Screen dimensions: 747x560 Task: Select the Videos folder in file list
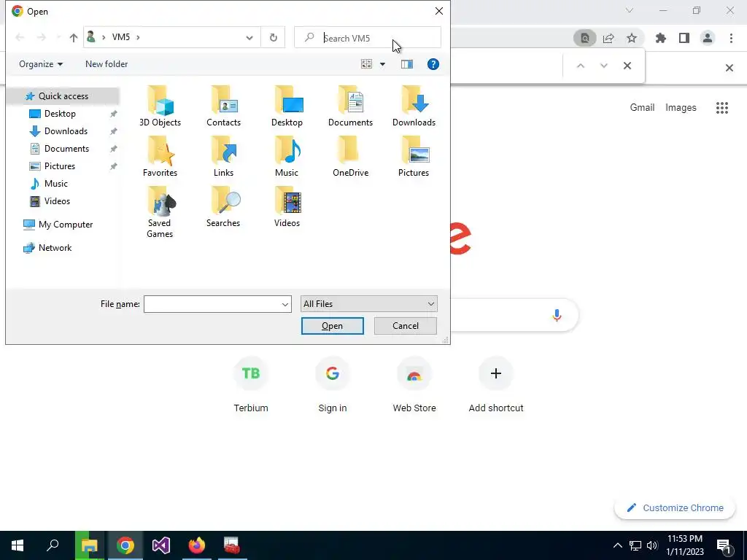click(287, 207)
